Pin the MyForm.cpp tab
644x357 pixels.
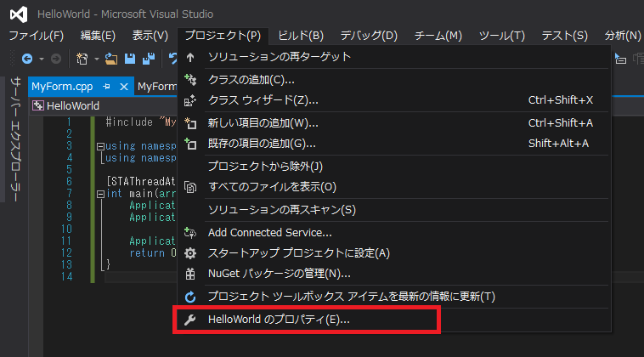pos(106,87)
